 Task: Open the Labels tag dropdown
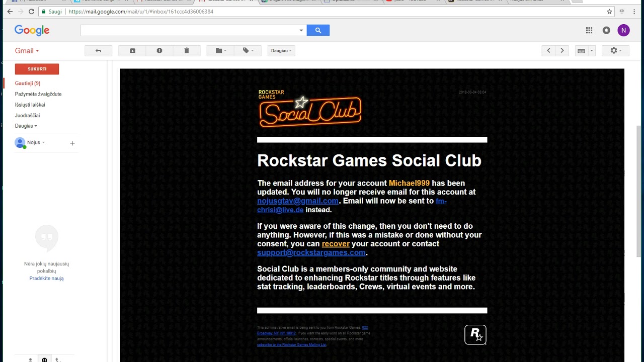[248, 50]
